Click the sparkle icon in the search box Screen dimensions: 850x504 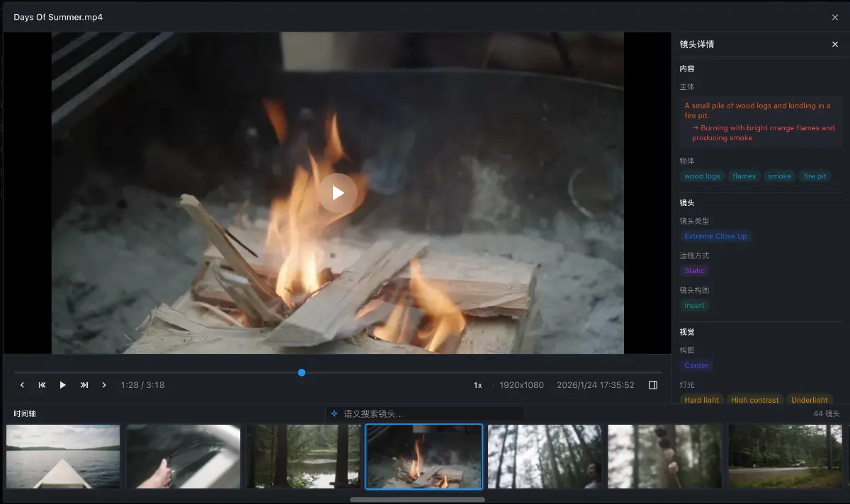pyautogui.click(x=334, y=413)
